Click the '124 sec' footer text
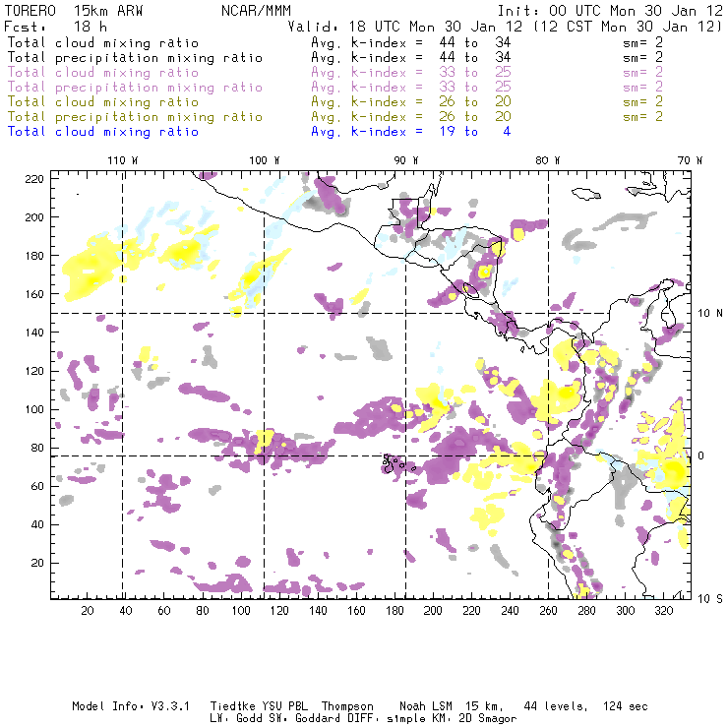This screenshot has width=728, height=728. click(x=625, y=706)
